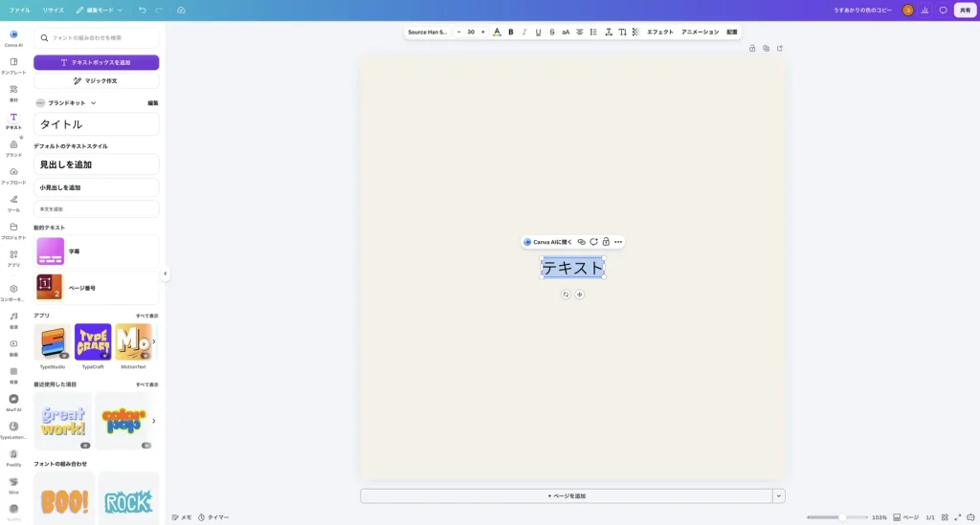The width and height of the screenshot is (980, 525).
Task: Click the cloud save status icon
Action: point(181,10)
